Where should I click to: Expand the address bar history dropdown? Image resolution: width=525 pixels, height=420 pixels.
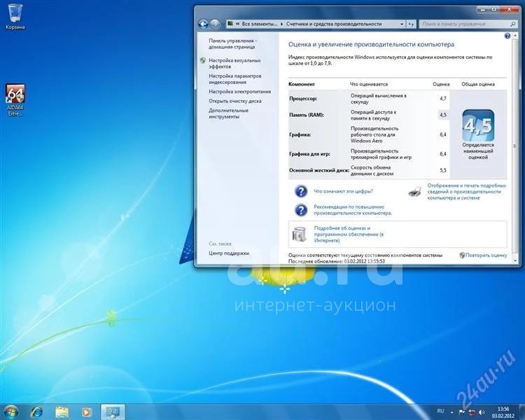pos(402,24)
